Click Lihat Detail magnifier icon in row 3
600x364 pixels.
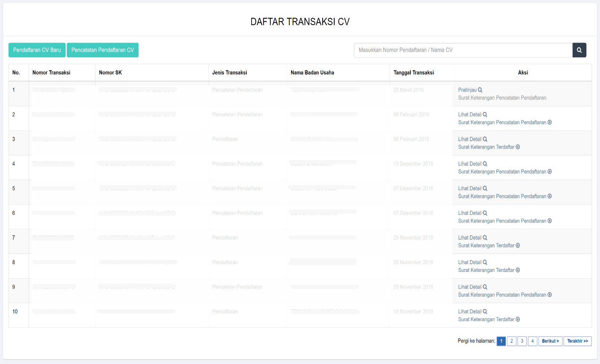[485, 139]
